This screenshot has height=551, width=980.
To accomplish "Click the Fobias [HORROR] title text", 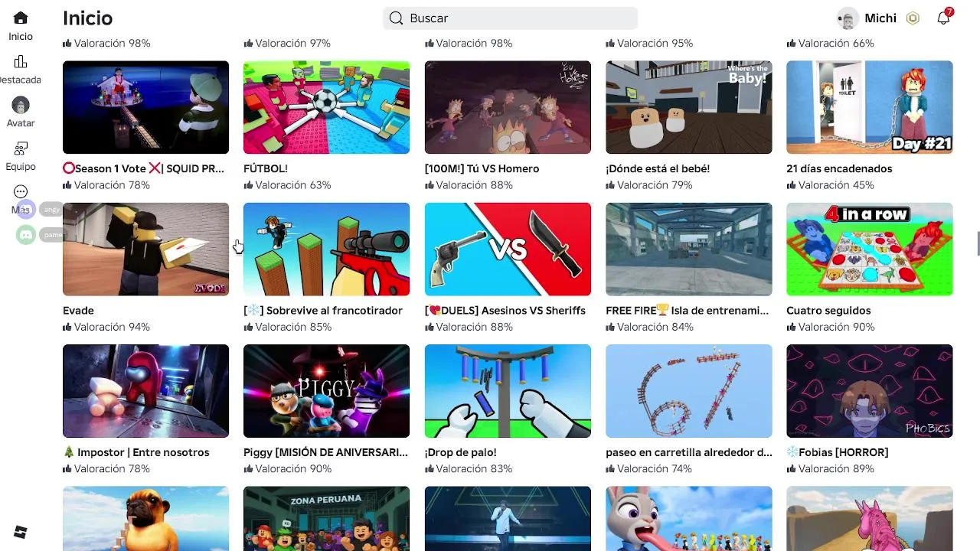I will (838, 452).
